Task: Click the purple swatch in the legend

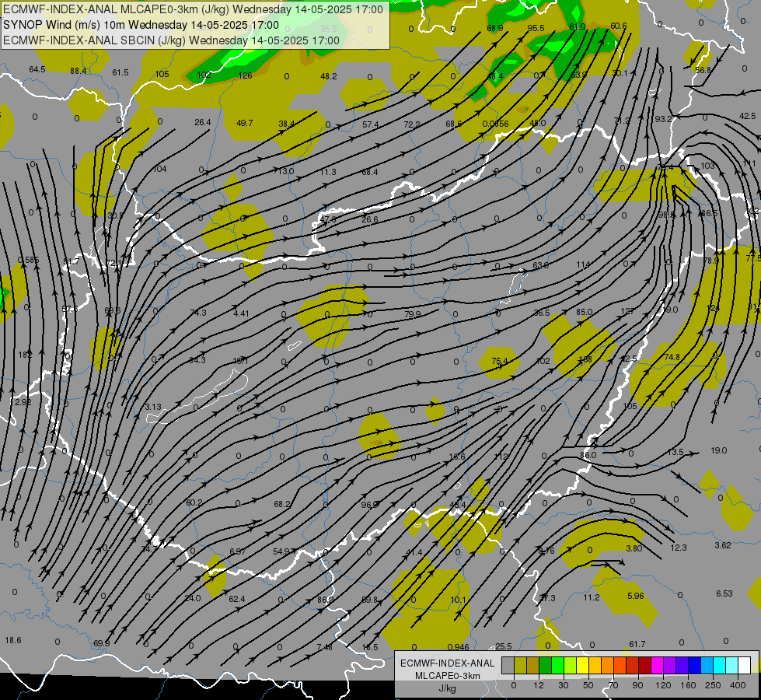Action: (x=670, y=665)
